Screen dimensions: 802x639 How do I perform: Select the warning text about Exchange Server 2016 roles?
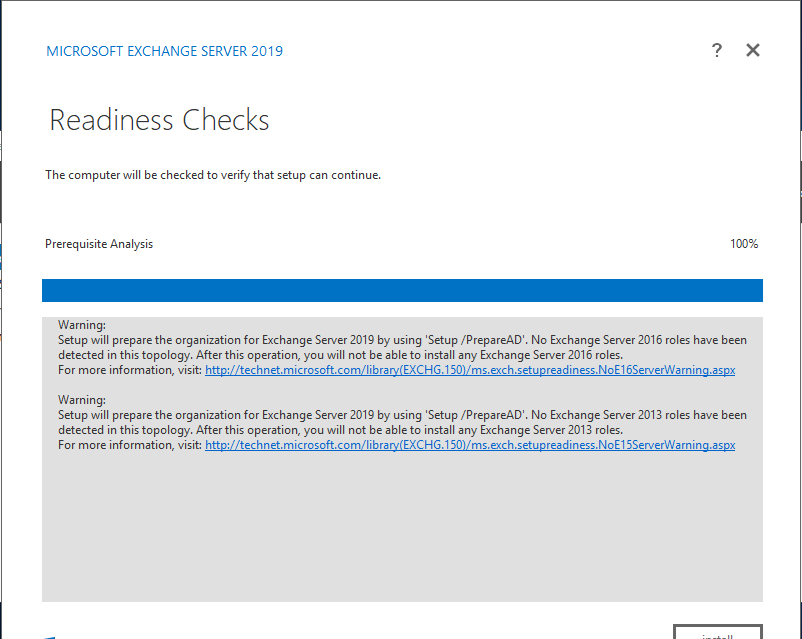(x=402, y=347)
